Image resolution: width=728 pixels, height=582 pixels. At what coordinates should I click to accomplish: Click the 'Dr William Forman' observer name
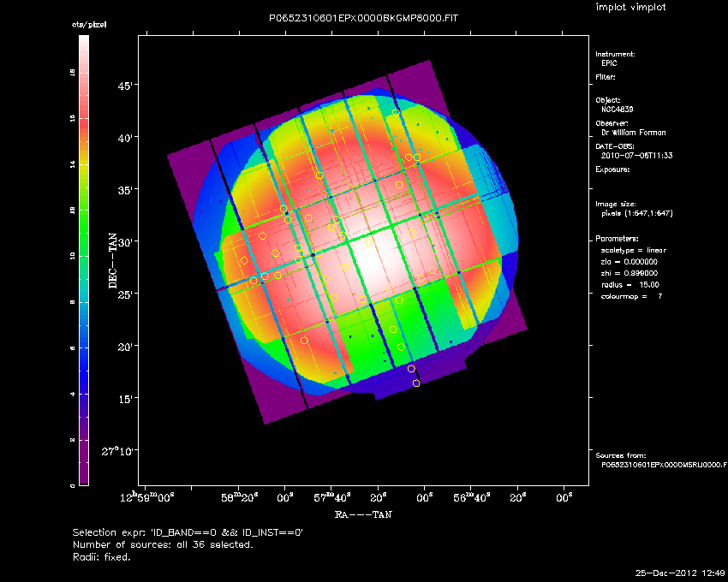[x=633, y=133]
